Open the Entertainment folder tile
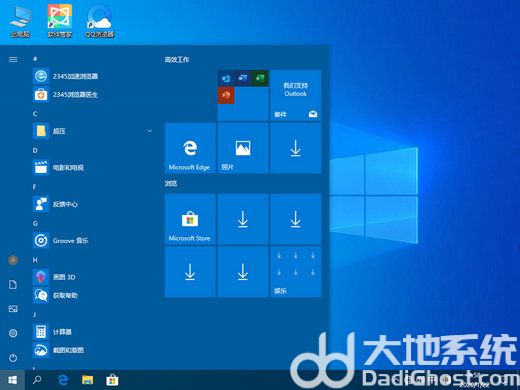 (x=296, y=272)
